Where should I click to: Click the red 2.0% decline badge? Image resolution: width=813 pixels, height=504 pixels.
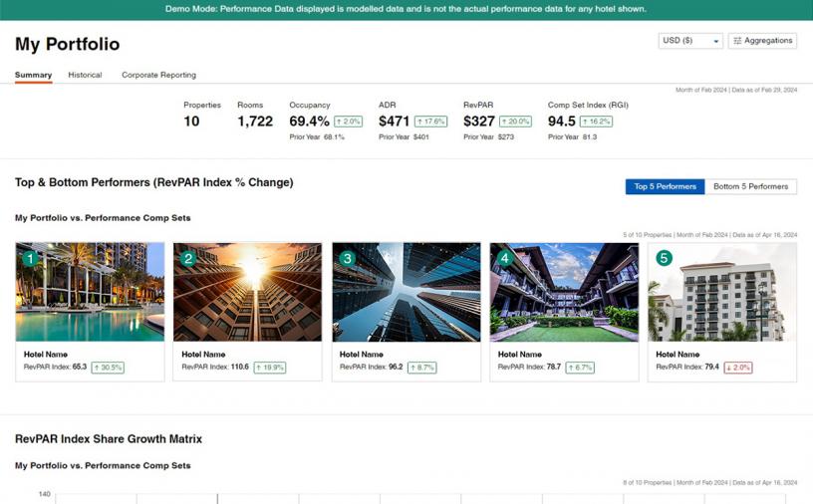coord(737,368)
